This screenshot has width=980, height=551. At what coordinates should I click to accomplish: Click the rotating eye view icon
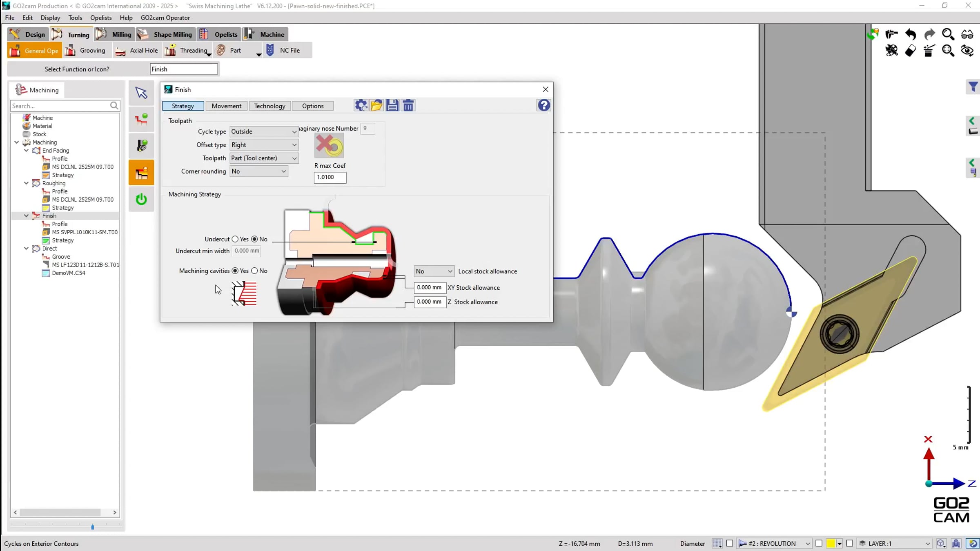click(x=967, y=51)
